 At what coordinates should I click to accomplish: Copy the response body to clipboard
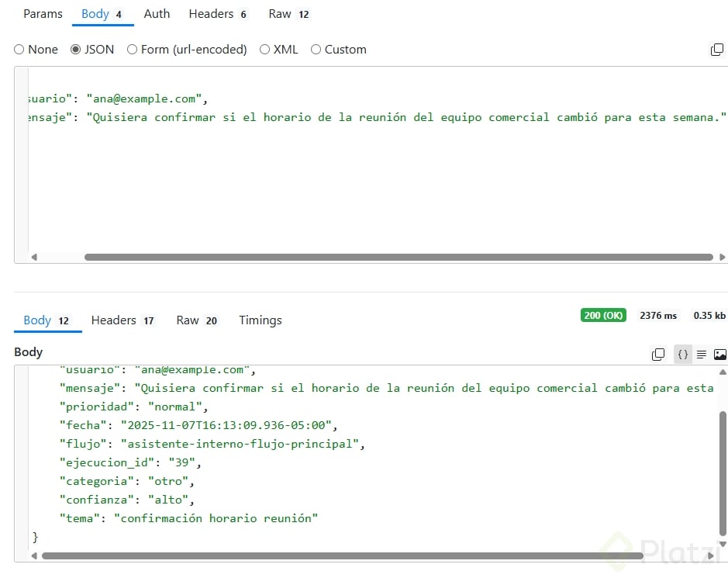(x=658, y=355)
